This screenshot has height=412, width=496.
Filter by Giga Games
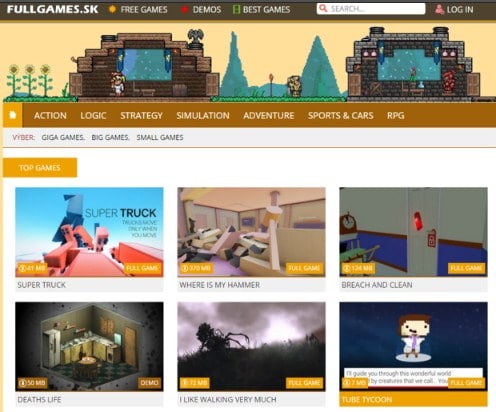[63, 137]
